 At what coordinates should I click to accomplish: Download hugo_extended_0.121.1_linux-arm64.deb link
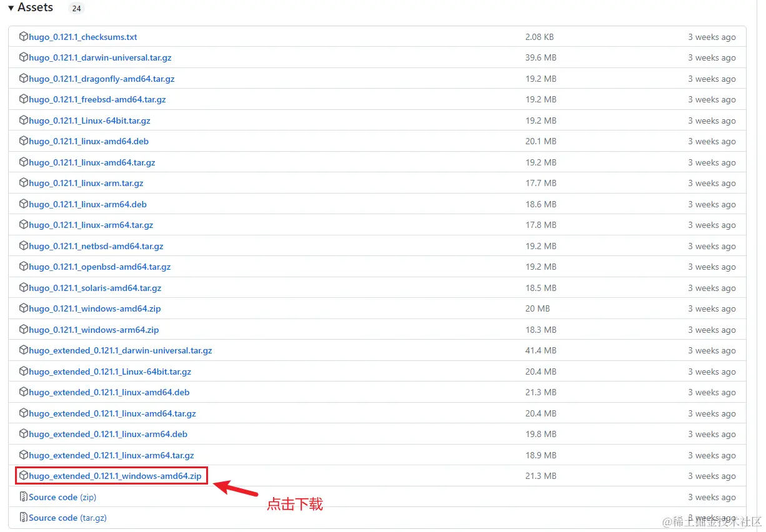(x=108, y=434)
